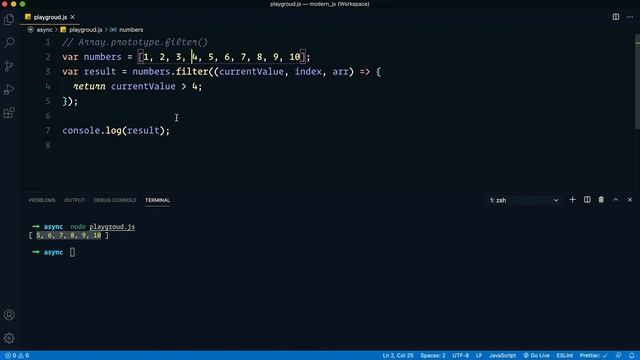Click the editor vertical scrollbar
This screenshot has width=640, height=360.
637,82
